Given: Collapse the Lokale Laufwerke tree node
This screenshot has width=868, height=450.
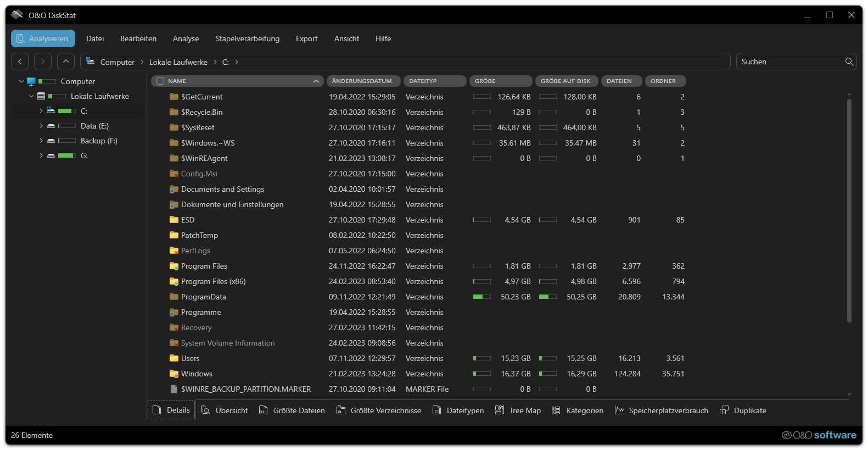Looking at the screenshot, I should [x=31, y=96].
